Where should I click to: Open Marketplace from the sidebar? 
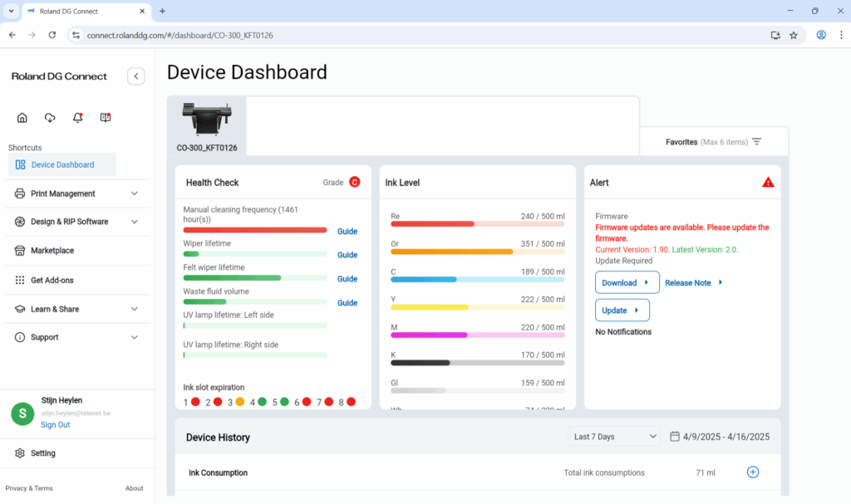(52, 251)
